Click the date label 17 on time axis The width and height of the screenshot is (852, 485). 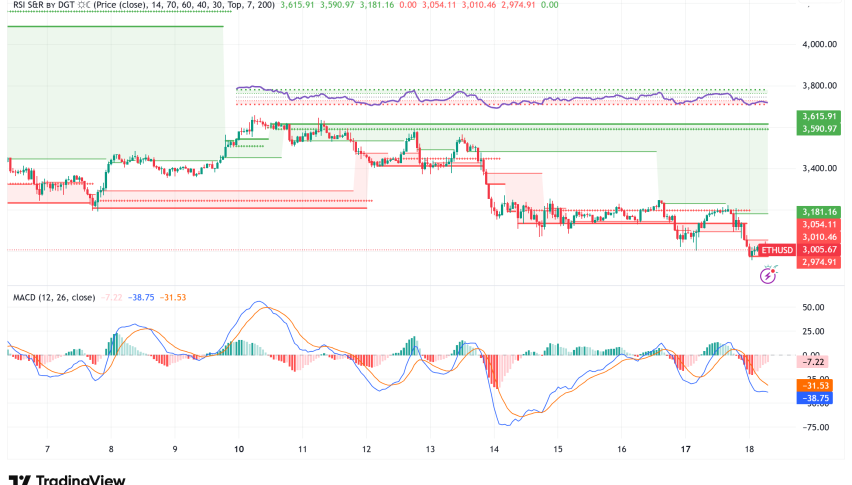coord(685,450)
